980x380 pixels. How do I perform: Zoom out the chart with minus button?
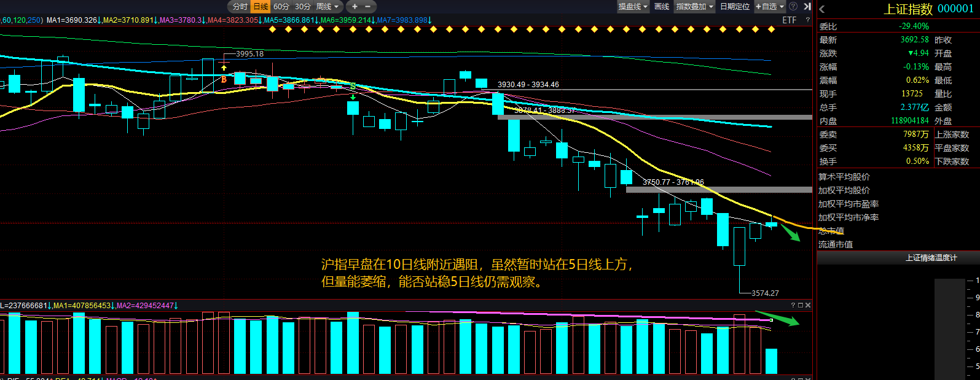pyautogui.click(x=368, y=7)
